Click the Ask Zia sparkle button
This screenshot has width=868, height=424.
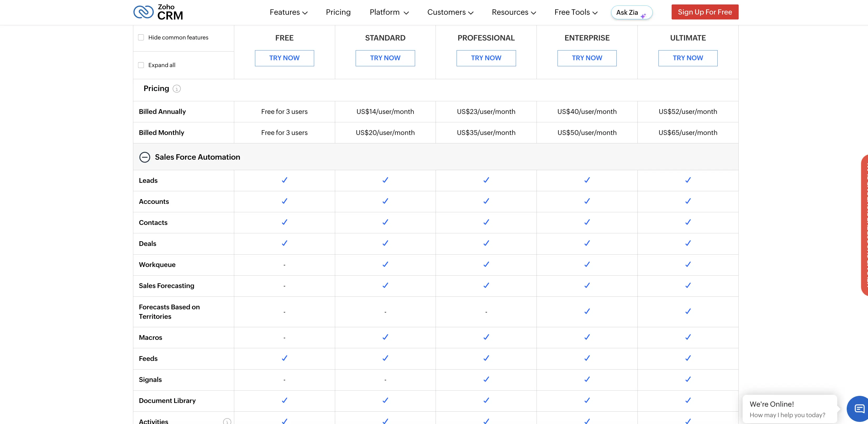(x=631, y=12)
